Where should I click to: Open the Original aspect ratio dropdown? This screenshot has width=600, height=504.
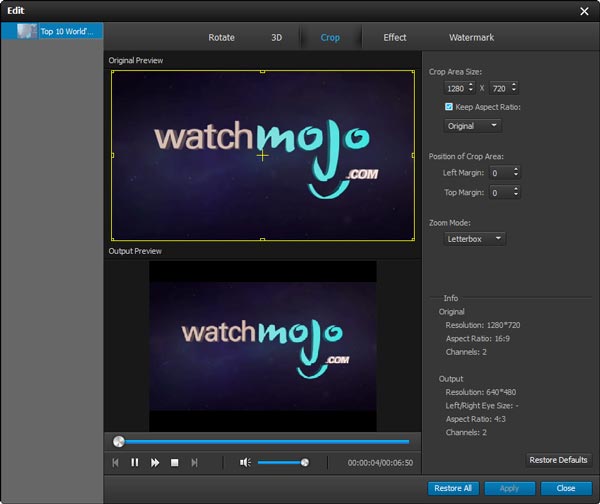(x=473, y=126)
